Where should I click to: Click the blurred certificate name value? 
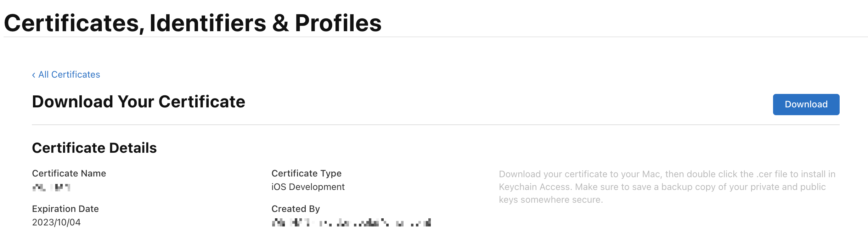tap(51, 187)
